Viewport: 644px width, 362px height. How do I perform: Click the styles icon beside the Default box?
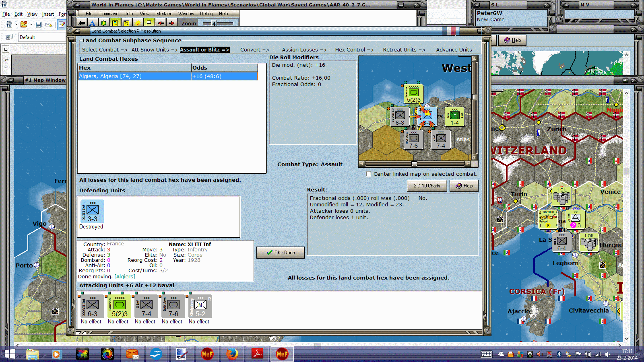pyautogui.click(x=9, y=37)
